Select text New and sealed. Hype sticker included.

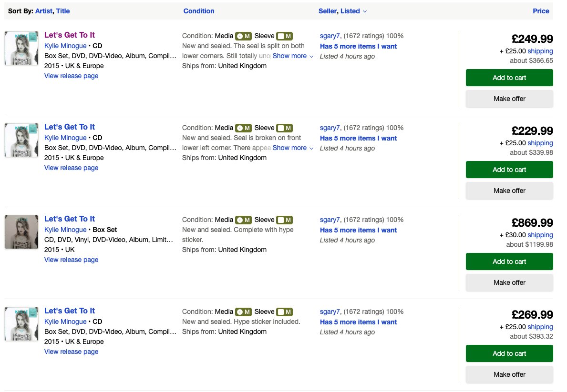pos(241,322)
